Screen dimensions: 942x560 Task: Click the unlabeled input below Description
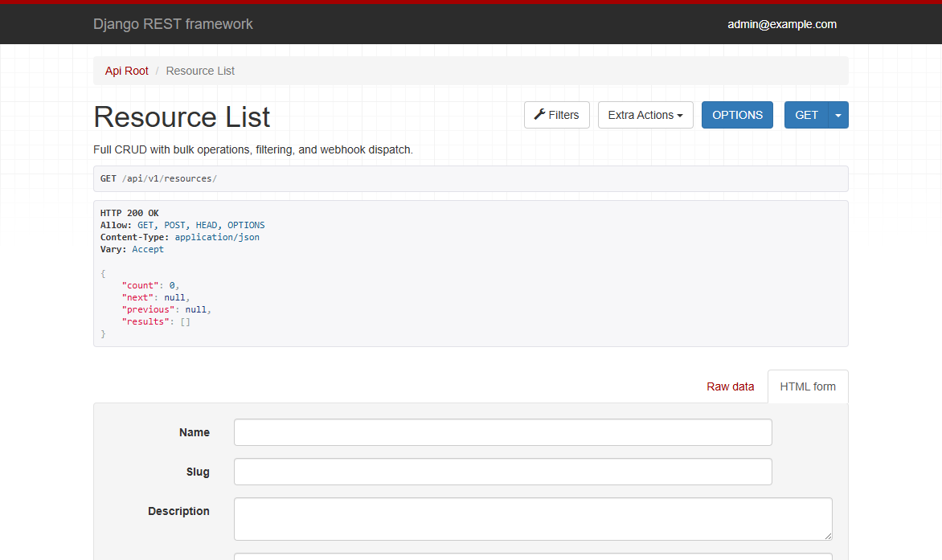(533, 556)
